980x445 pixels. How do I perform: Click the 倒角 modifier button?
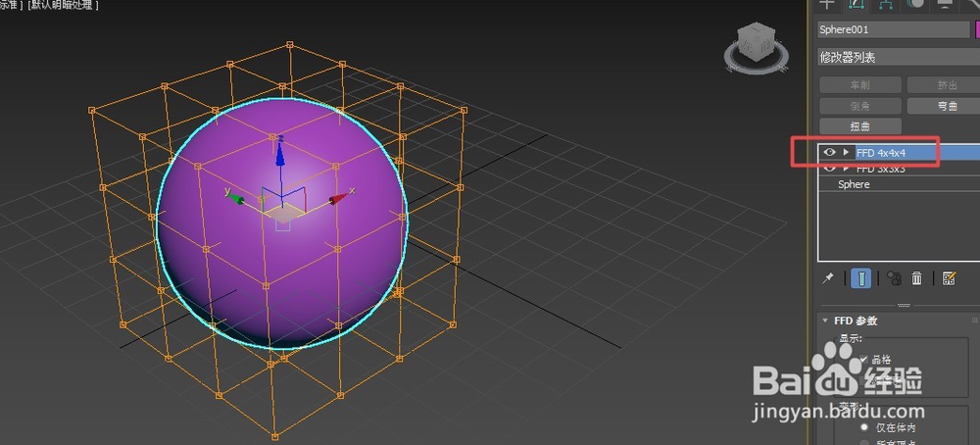tap(860, 106)
